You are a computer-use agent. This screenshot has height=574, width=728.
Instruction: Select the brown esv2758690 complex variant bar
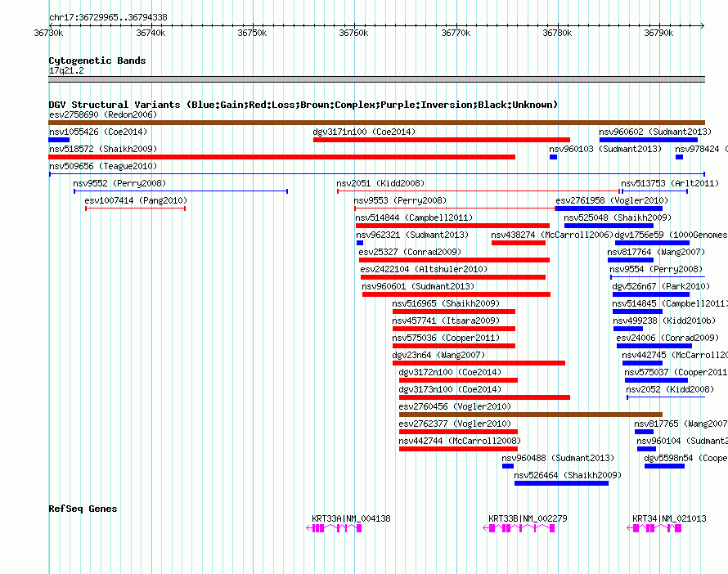(376, 123)
